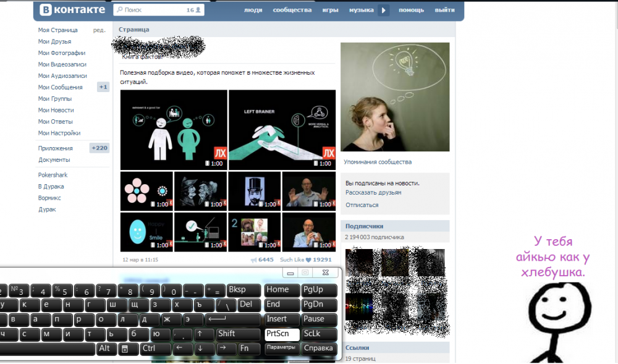618x364 pixels.
Task: Open the люди section in the header
Action: 253,10
